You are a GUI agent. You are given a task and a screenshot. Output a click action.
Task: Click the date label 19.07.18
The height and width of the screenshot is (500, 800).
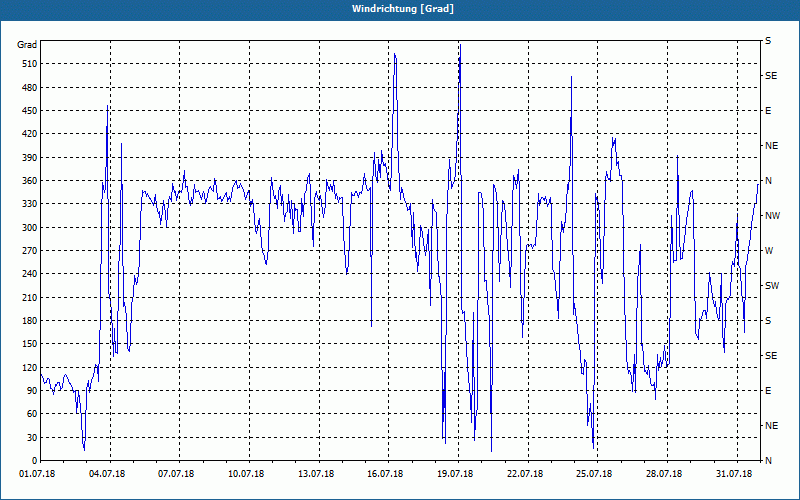click(x=455, y=474)
